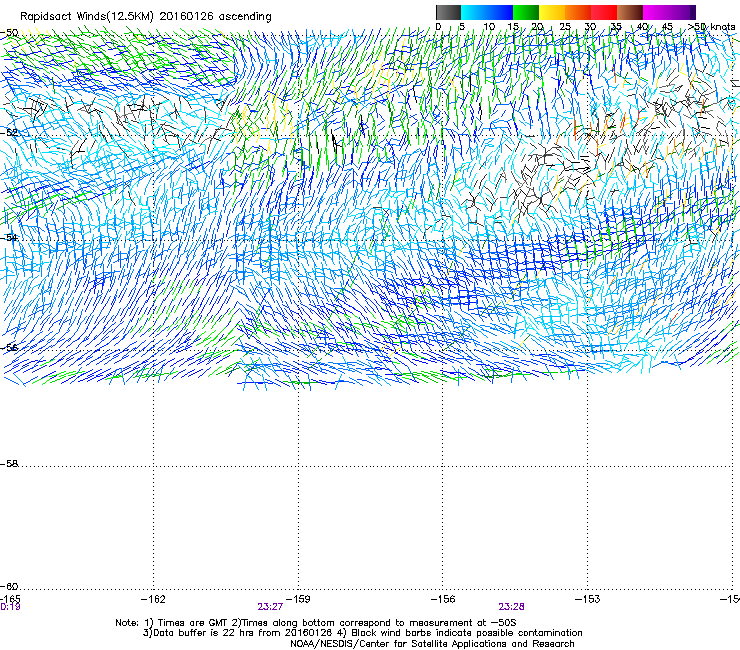Click the purple '23:28' time stamp
The image size is (740, 650).
[512, 607]
